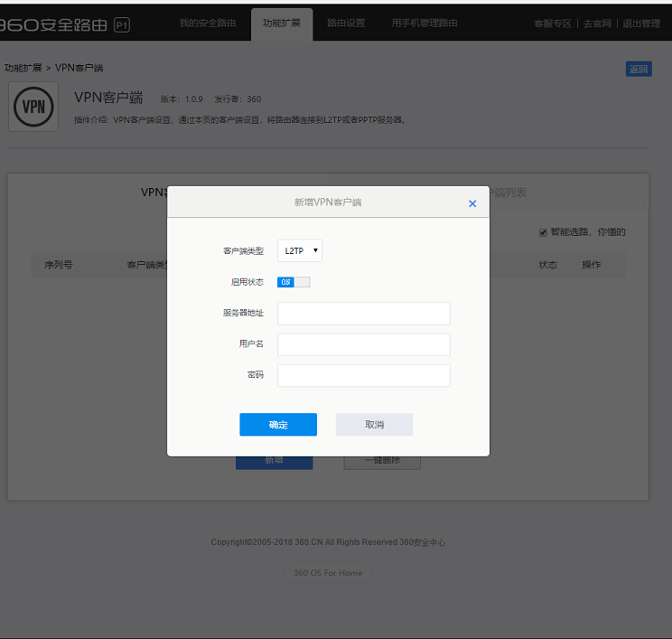
Task: Click the 确定 button
Action: pyautogui.click(x=278, y=425)
